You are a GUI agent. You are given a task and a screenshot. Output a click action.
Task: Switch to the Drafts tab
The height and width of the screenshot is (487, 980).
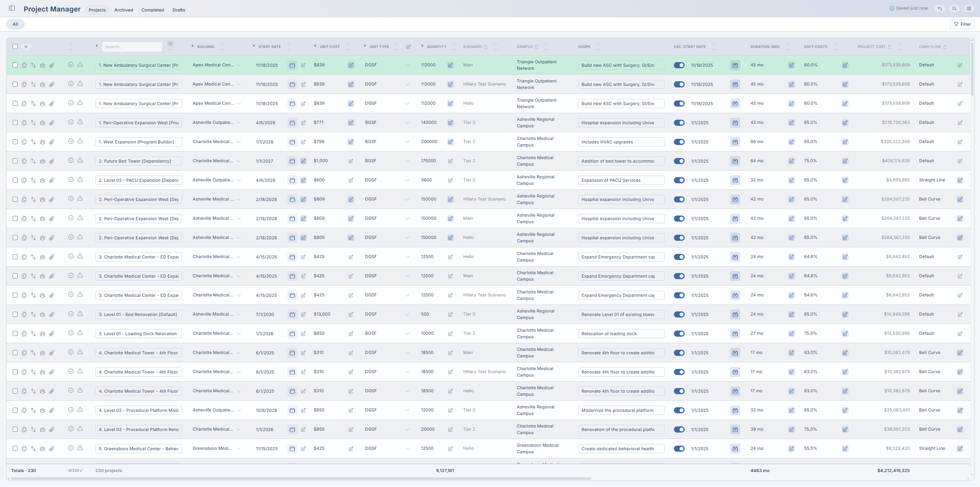[179, 10]
